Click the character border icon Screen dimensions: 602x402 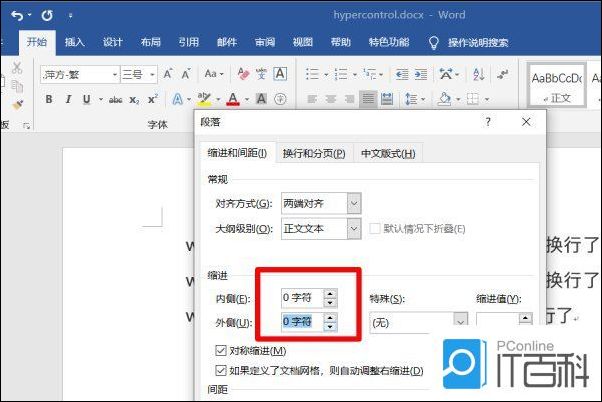click(280, 73)
